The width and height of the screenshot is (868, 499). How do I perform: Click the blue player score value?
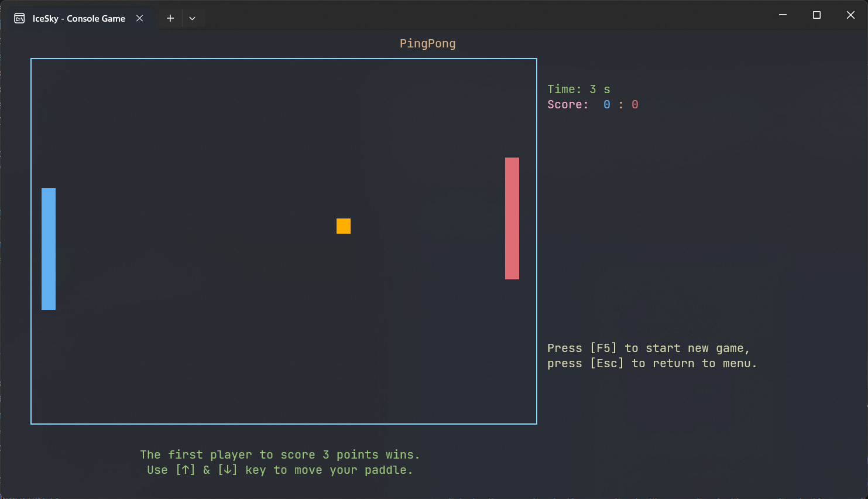click(607, 104)
